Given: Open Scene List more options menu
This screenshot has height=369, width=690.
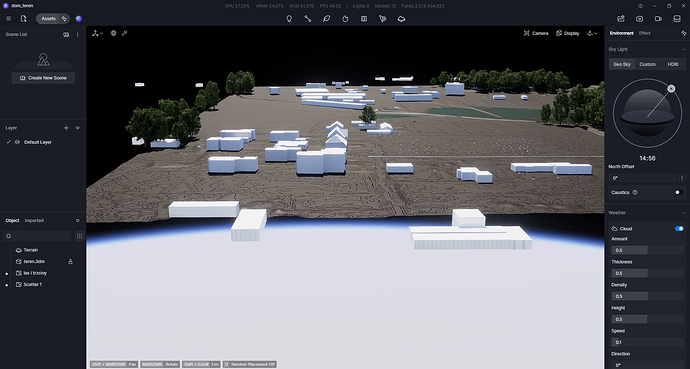Looking at the screenshot, I should (78, 34).
